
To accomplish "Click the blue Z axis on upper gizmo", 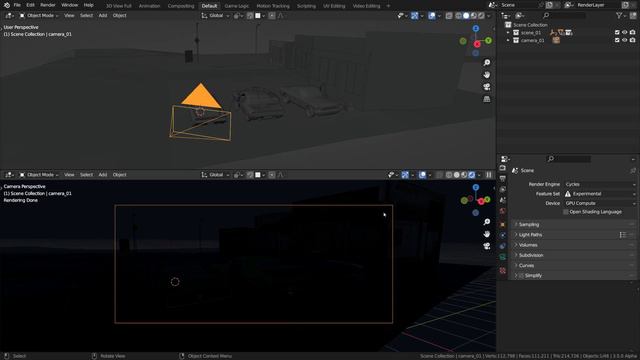I will (476, 29).
